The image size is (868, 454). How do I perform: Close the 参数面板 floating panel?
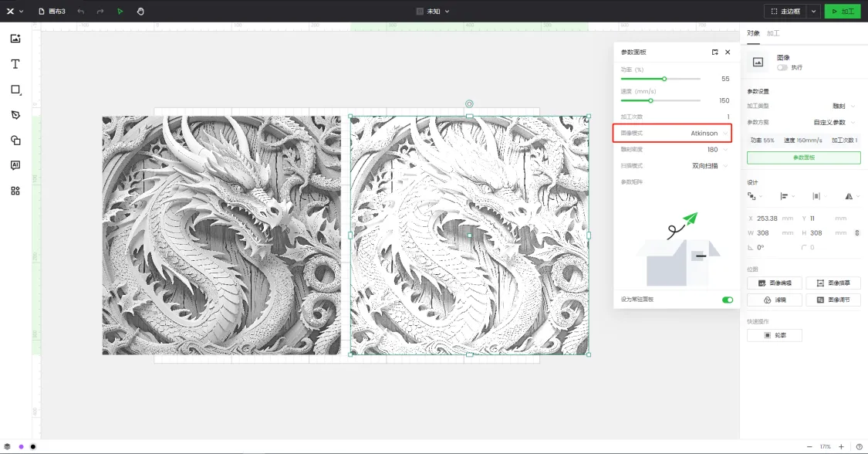(728, 52)
